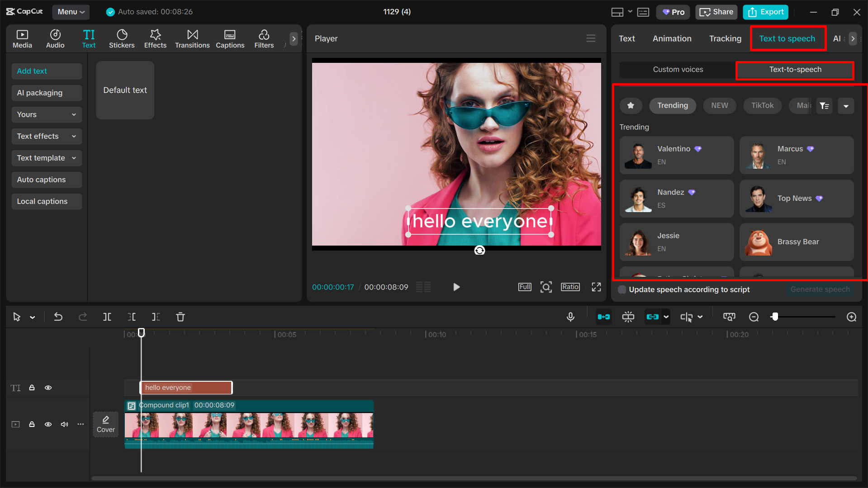Expand the Text effects dropdown
Viewport: 868px width, 488px height.
click(46, 136)
